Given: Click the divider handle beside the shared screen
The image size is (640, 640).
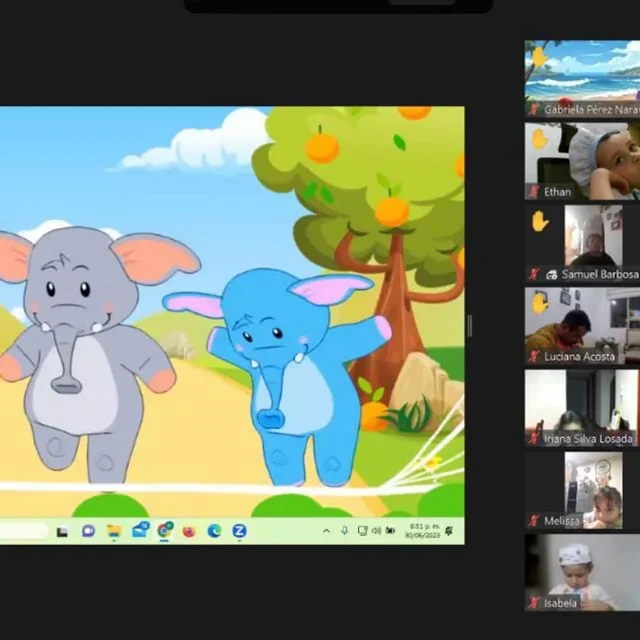Looking at the screenshot, I should click(469, 326).
